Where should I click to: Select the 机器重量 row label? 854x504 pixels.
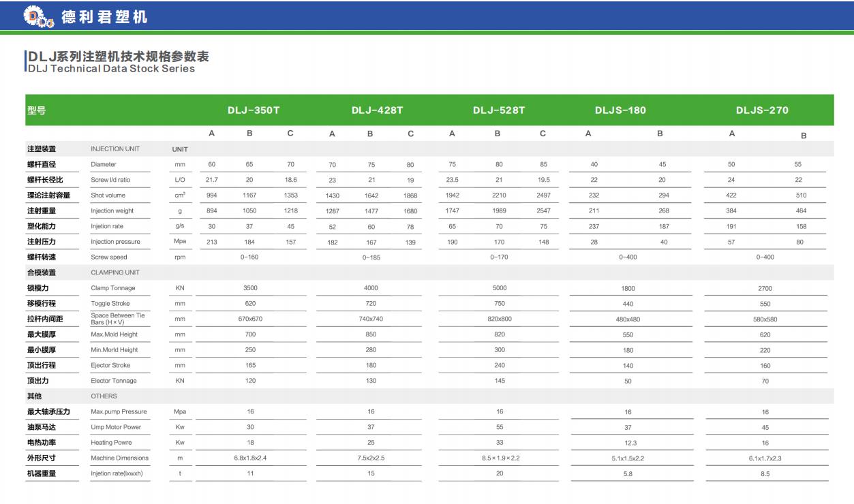pos(42,473)
